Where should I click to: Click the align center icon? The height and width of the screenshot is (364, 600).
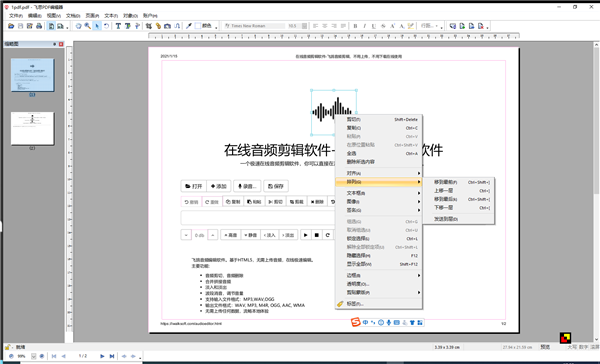tap(324, 26)
